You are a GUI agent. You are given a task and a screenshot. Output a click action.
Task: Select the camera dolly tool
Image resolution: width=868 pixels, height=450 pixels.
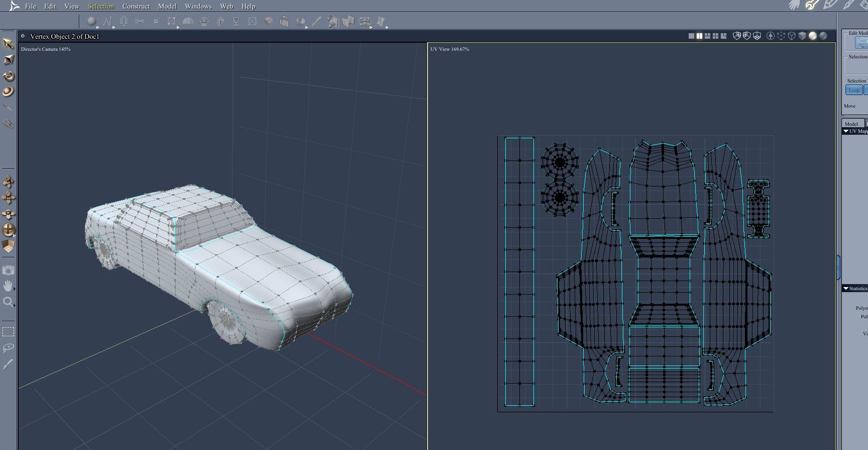coord(9,182)
